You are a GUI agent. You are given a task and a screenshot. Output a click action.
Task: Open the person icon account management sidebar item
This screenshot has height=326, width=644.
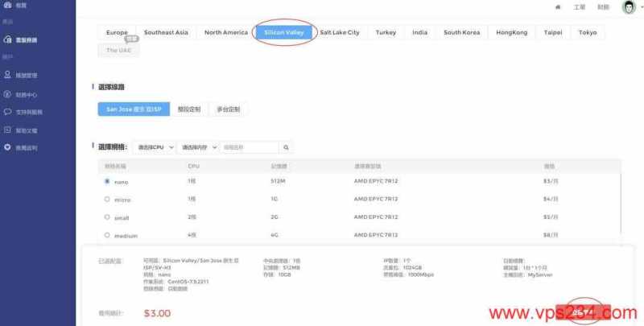pos(7,75)
